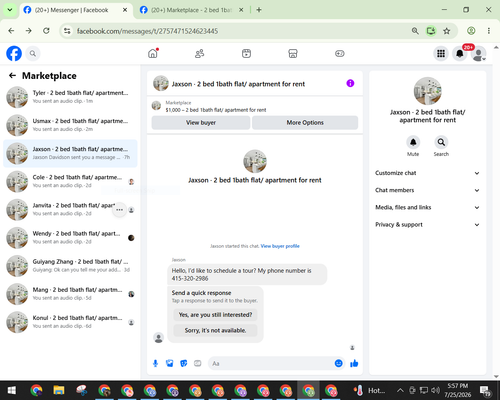Open Usmax conversation
The width and height of the screenshot is (500, 400).
pos(70,125)
